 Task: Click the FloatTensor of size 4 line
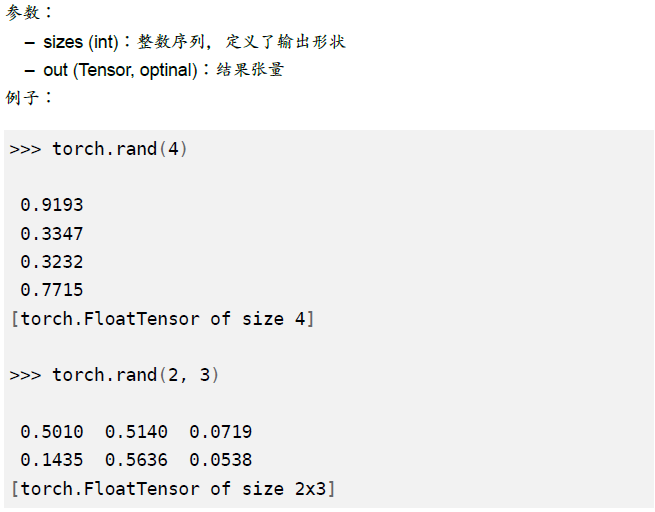[x=162, y=319]
